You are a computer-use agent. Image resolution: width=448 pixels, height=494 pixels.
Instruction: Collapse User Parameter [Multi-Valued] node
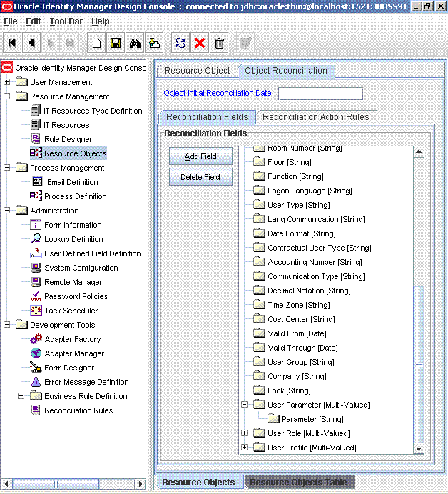244,405
